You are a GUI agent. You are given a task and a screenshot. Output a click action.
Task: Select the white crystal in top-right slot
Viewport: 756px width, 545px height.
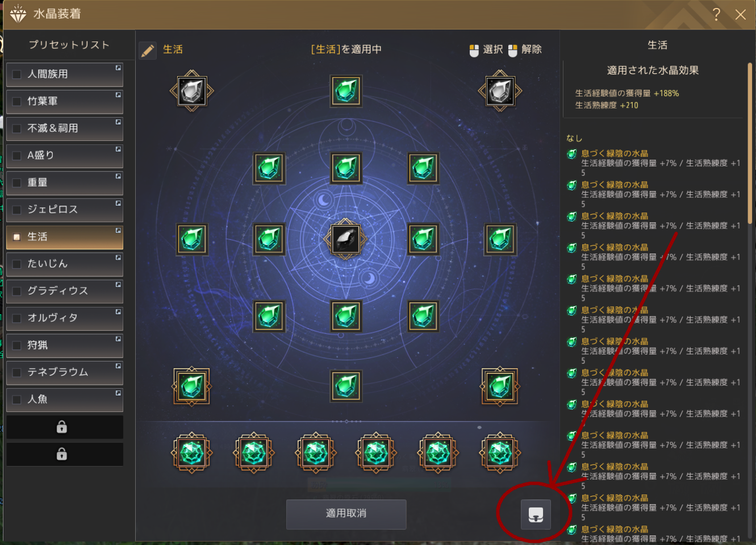500,91
